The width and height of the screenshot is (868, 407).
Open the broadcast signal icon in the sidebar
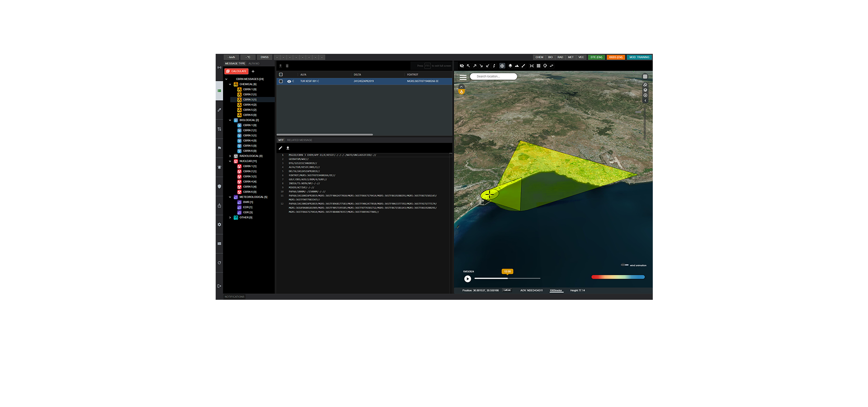click(219, 67)
